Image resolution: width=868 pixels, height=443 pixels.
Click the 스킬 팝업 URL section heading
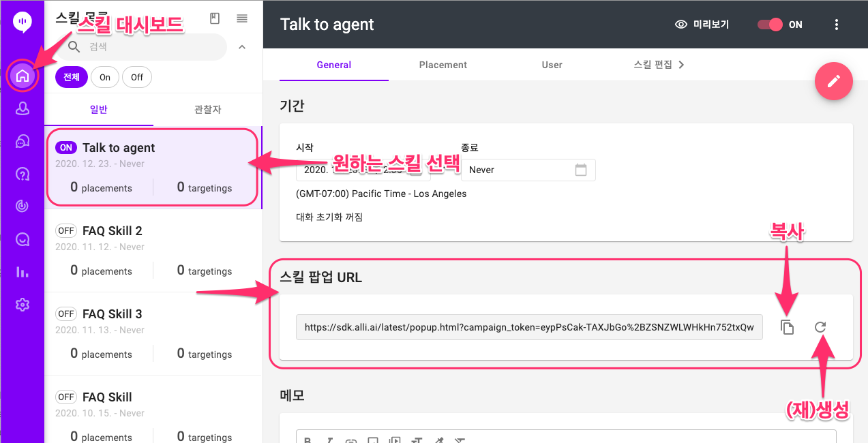pos(320,277)
